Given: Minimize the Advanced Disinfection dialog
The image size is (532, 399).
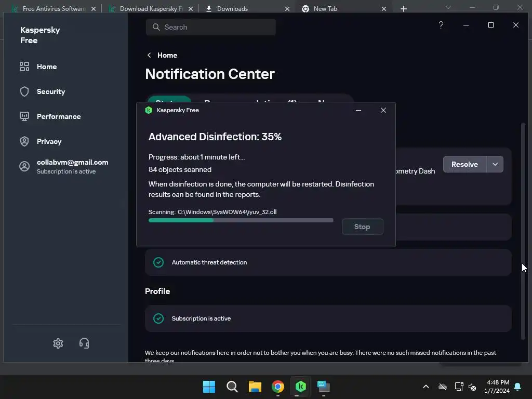Looking at the screenshot, I should (358, 110).
